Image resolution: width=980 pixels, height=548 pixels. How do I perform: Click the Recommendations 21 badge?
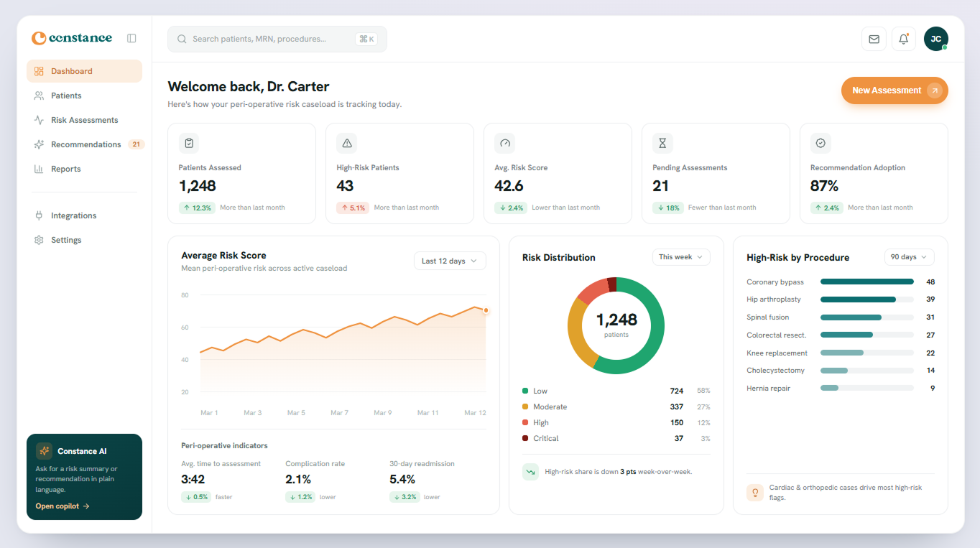[x=136, y=144]
